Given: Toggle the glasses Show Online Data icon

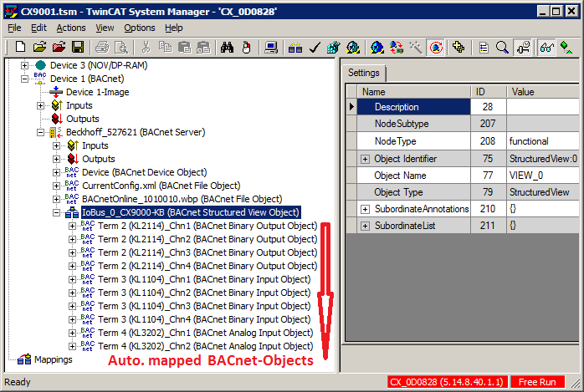Looking at the screenshot, I should tap(546, 48).
